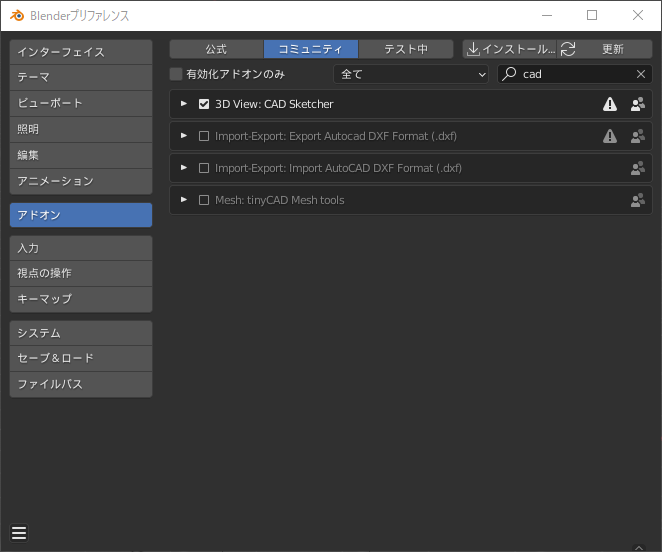Open インターフェイス preferences section
This screenshot has width=662, height=552.
click(81, 52)
